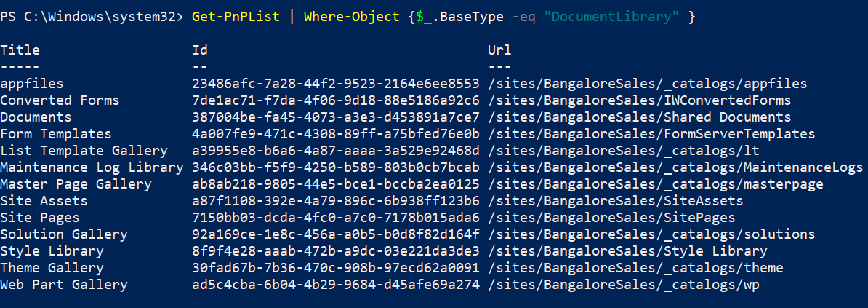868x308 pixels.
Task: Click the Master Page Gallery title
Action: 76,184
